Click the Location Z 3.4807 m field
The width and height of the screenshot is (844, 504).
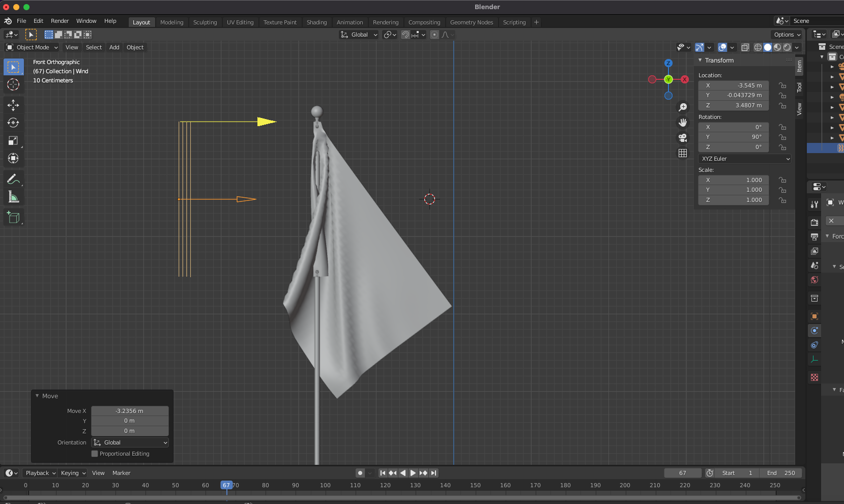pyautogui.click(x=733, y=106)
